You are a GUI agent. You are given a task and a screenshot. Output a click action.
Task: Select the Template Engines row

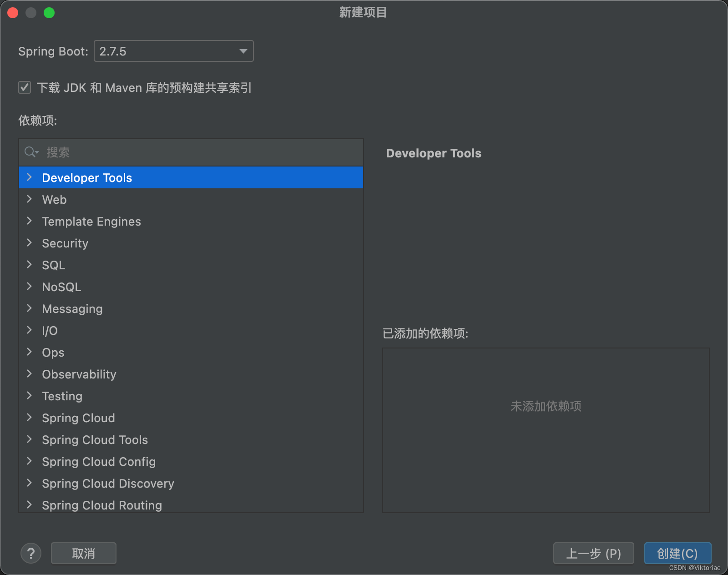[191, 221]
